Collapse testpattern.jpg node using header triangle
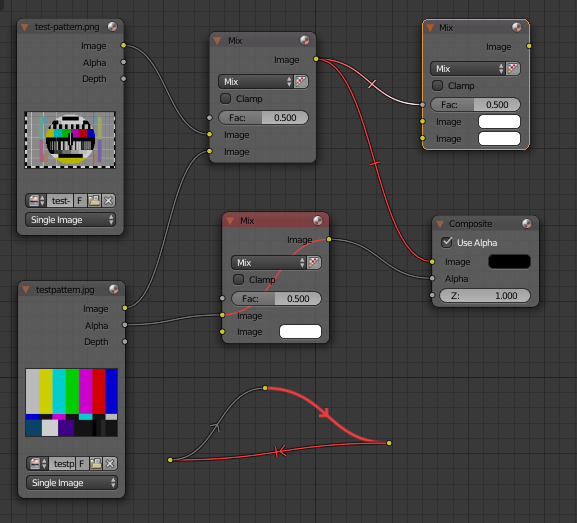This screenshot has height=523, width=577. 26,290
